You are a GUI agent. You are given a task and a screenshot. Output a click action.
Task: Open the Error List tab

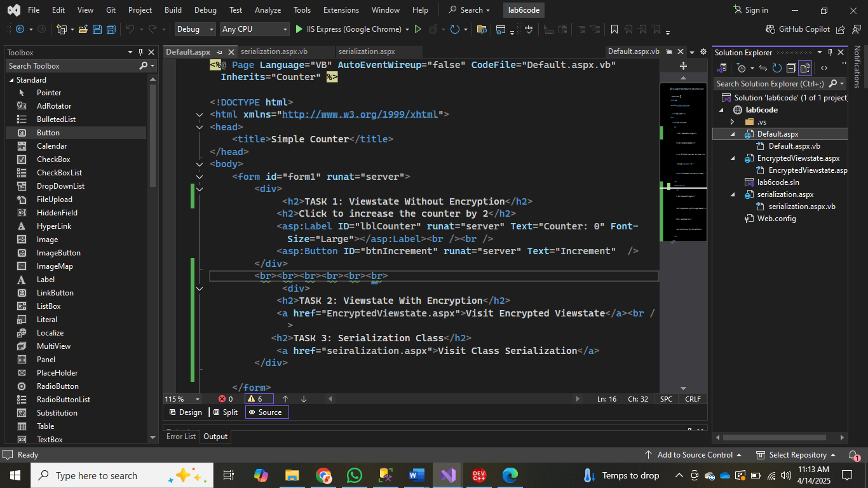click(x=181, y=437)
